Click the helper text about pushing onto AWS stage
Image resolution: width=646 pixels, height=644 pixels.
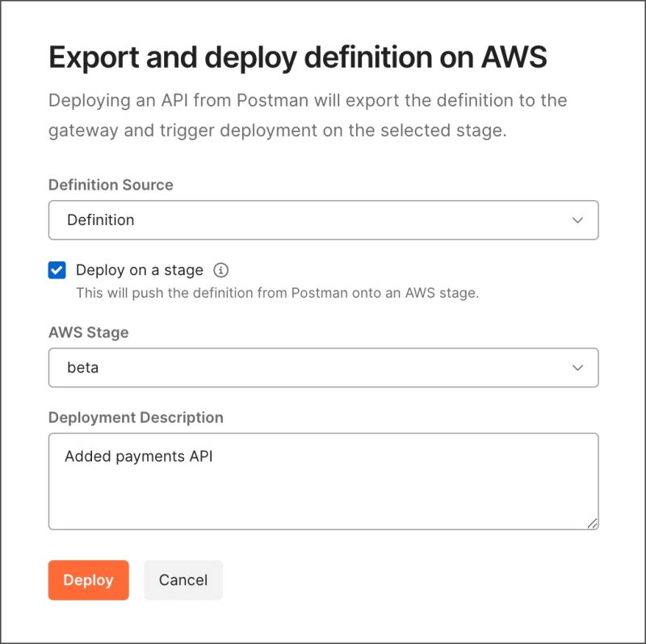(277, 293)
